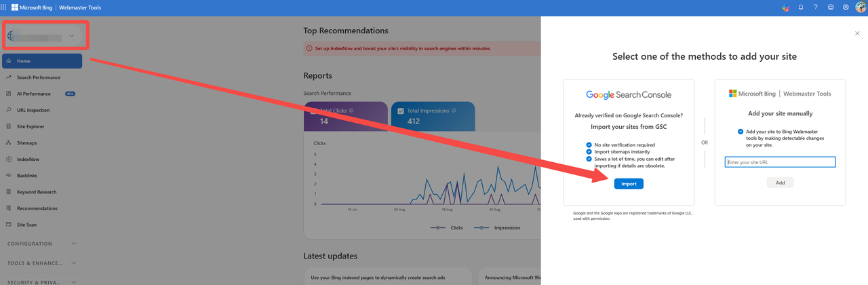The width and height of the screenshot is (868, 285).
Task: Open the account profile avatar
Action: pyautogui.click(x=861, y=7)
